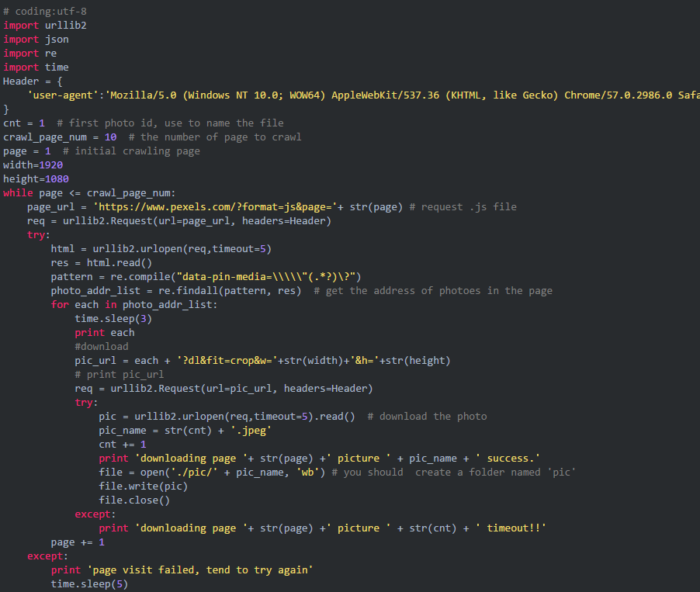This screenshot has height=592, width=700.
Task: Click the height=1080 assignment
Action: point(36,179)
